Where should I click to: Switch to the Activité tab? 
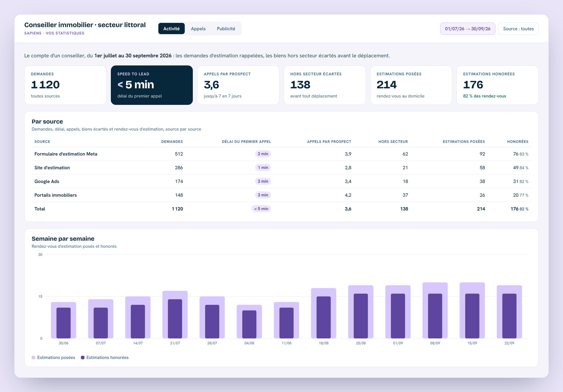(x=171, y=28)
